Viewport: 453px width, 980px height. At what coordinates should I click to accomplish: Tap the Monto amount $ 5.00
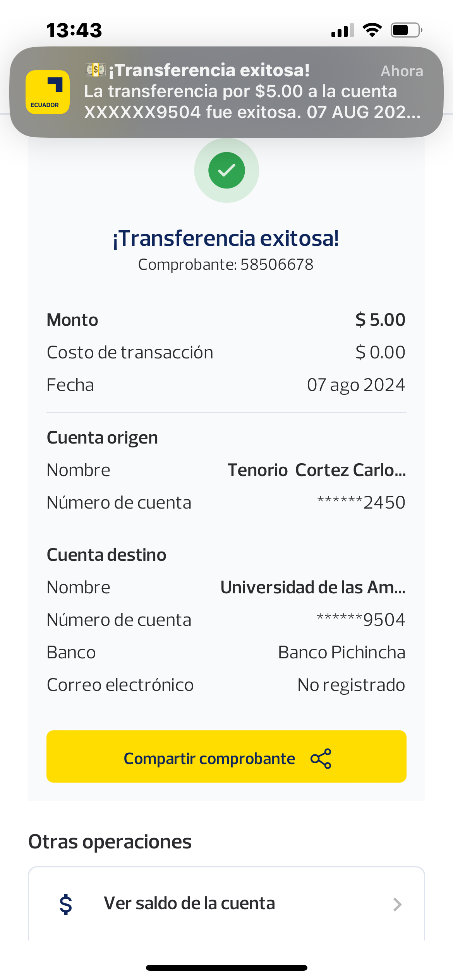coord(380,320)
